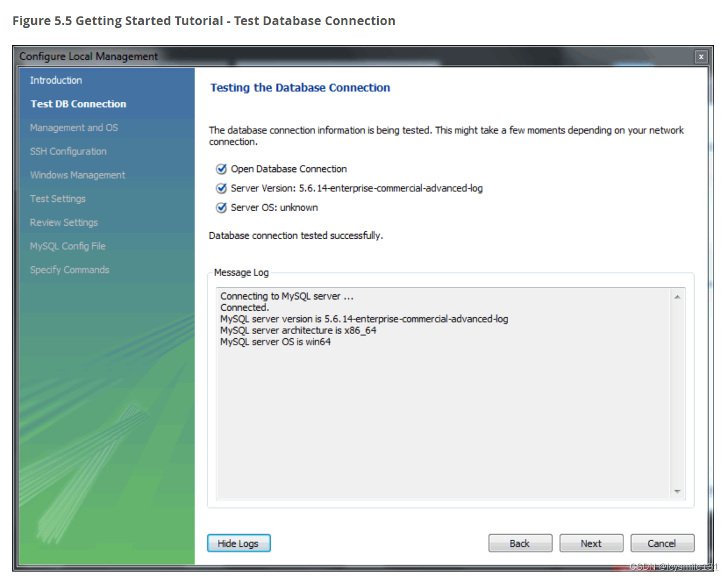This screenshot has height=578, width=728.
Task: Close the Configure Local Management dialog
Action: pyautogui.click(x=701, y=57)
